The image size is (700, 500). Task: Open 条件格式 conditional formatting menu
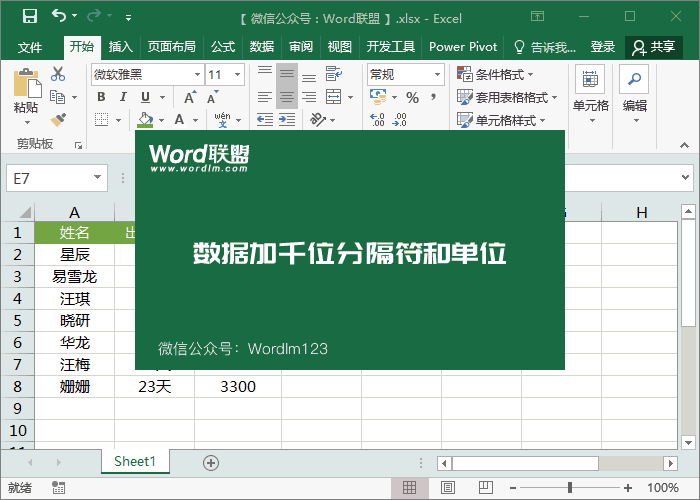point(495,74)
